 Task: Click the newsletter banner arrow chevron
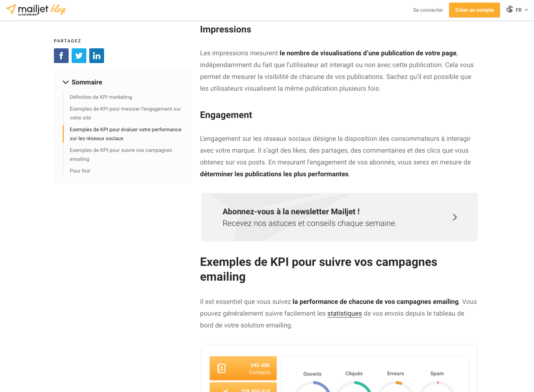point(455,217)
